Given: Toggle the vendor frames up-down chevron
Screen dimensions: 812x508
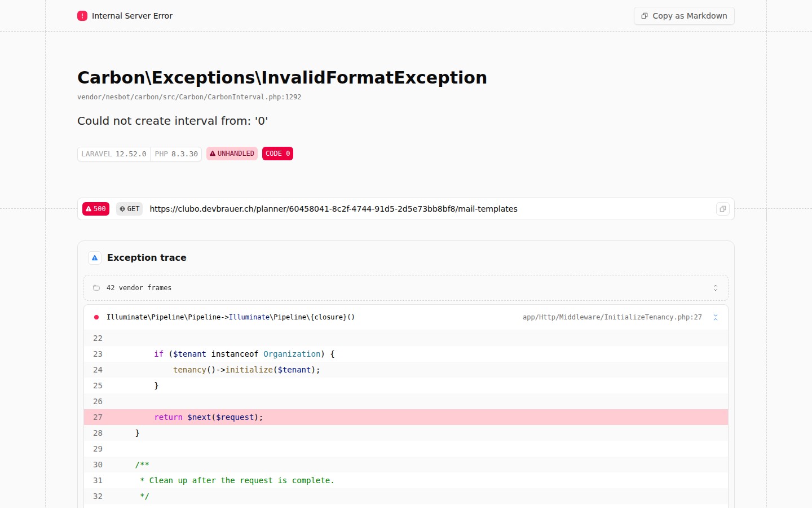Looking at the screenshot, I should [715, 288].
